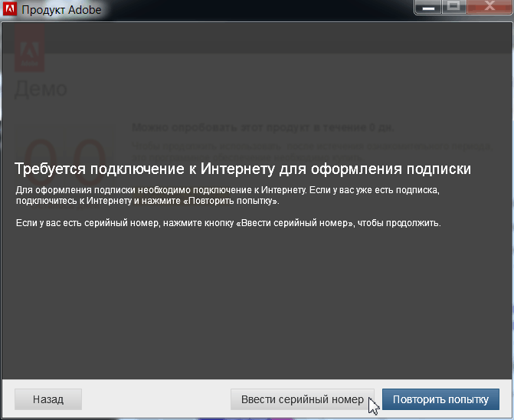The height and width of the screenshot is (420, 514).
Task: Retry with Повторить попытку button
Action: 440,399
